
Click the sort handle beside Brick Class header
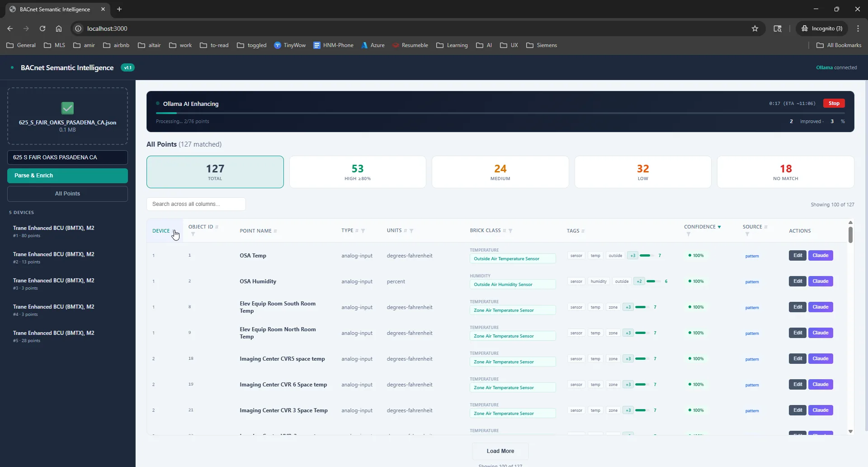point(505,231)
